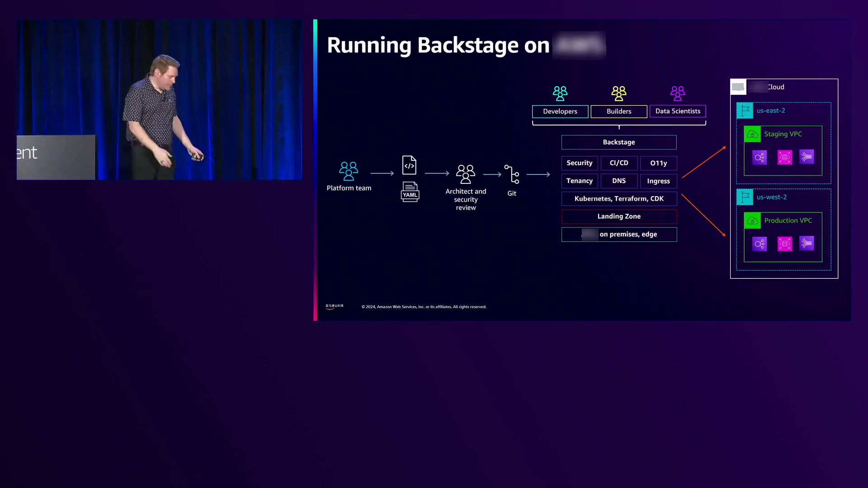Screen dimensions: 868x488
Task: Click the Platform team people icon
Action: (x=349, y=171)
